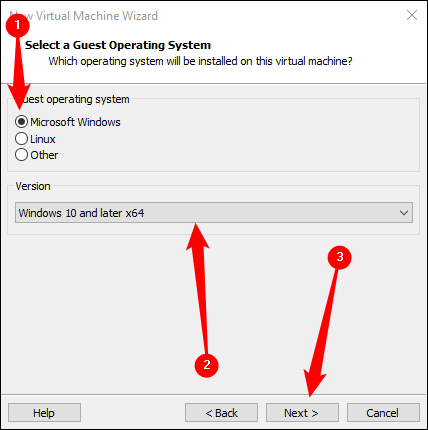Image resolution: width=428 pixels, height=430 pixels.
Task: Pick the Other guest OS radio button
Action: (21, 155)
